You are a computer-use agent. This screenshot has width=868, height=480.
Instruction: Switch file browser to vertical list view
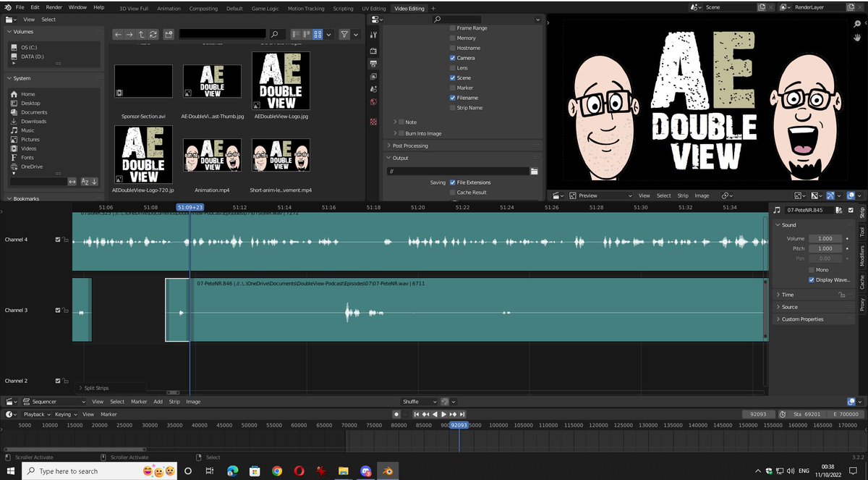click(x=296, y=34)
